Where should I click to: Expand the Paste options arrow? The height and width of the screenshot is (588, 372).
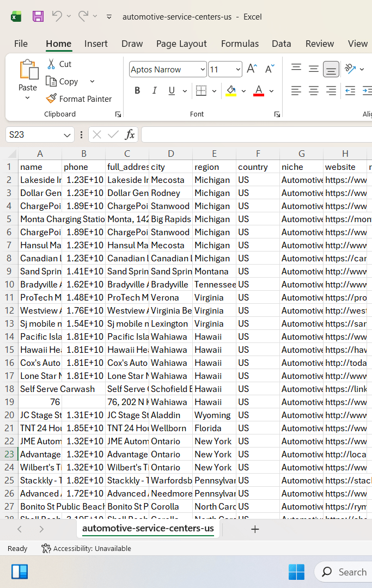[x=27, y=98]
